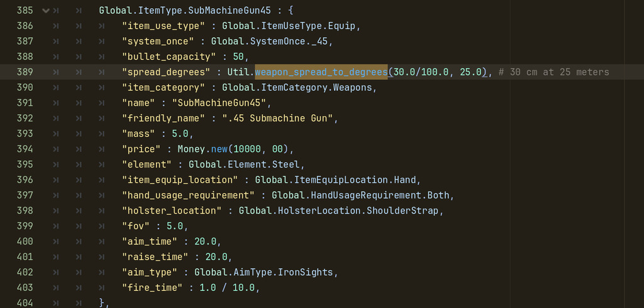This screenshot has height=308, width=644.
Task: Click the weapon_spread_to_degrees function name
Action: click(321, 72)
